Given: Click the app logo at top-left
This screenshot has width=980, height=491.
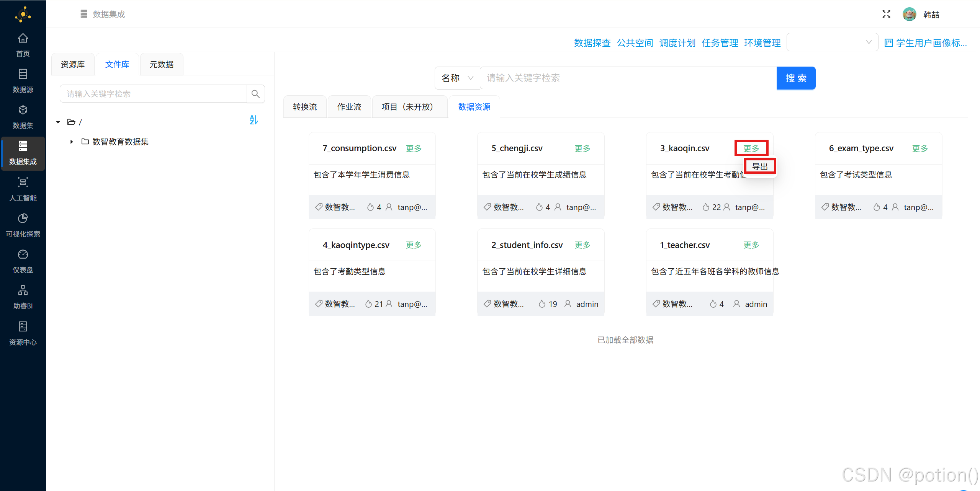Looking at the screenshot, I should point(23,14).
